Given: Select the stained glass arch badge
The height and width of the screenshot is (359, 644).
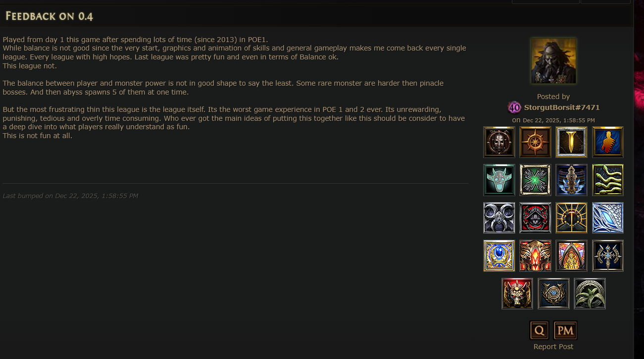Looking at the screenshot, I should coord(571,256).
